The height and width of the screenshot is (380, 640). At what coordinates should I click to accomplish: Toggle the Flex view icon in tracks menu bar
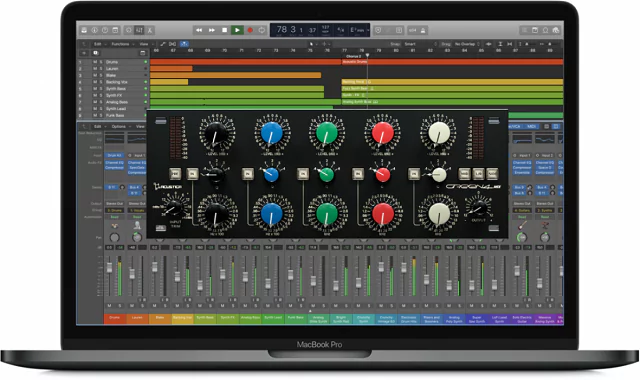click(x=173, y=44)
